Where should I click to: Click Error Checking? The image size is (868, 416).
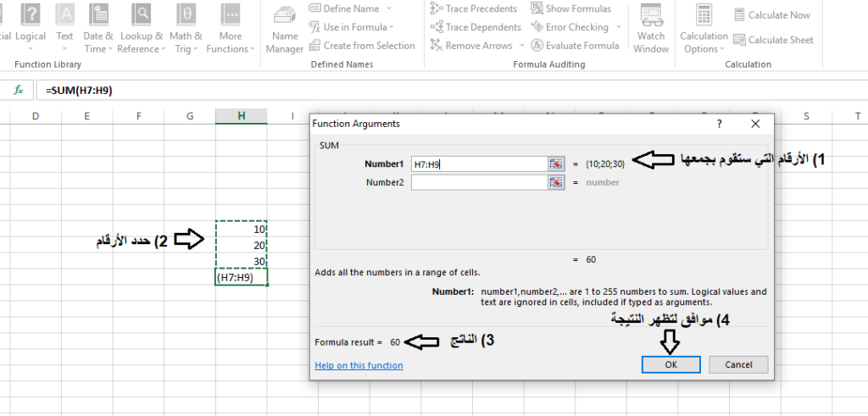click(x=570, y=27)
